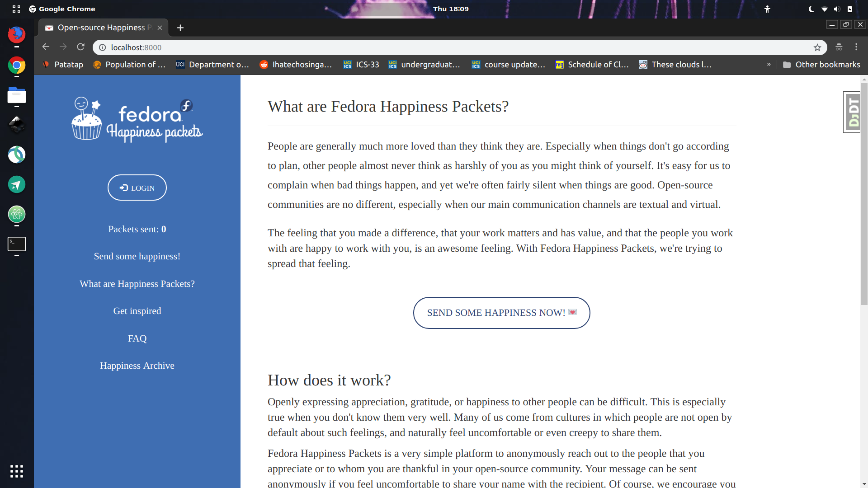Click SEND SOME HAPPINESS NOW! button
Viewport: 868px width, 488px height.
(x=501, y=313)
